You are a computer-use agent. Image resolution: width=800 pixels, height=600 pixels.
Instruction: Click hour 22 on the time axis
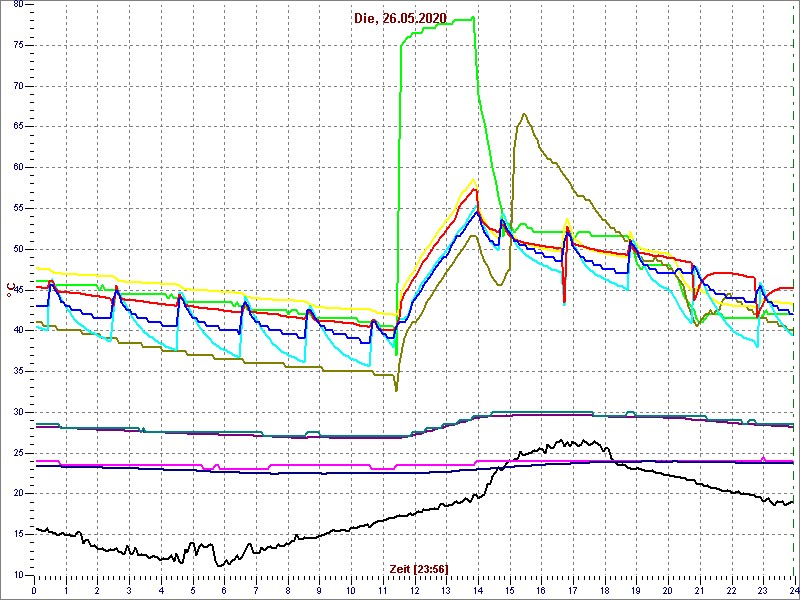(x=731, y=590)
